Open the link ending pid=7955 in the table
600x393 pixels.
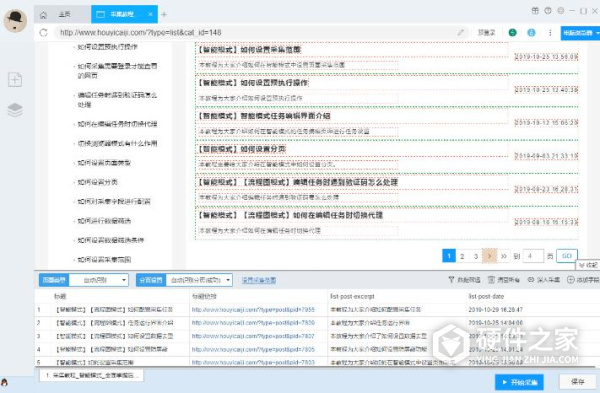coord(253,310)
